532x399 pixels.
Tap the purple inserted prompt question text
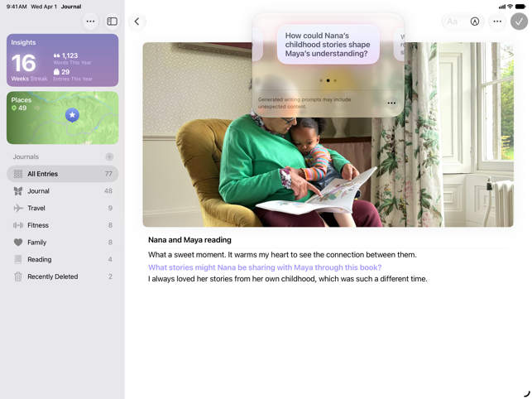pos(265,267)
